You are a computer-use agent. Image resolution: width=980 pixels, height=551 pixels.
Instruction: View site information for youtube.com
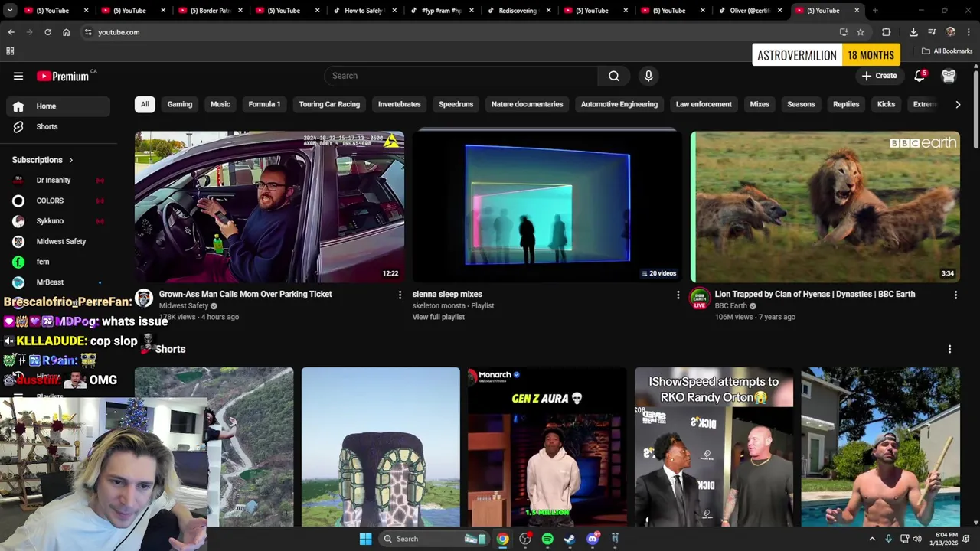coord(88,32)
